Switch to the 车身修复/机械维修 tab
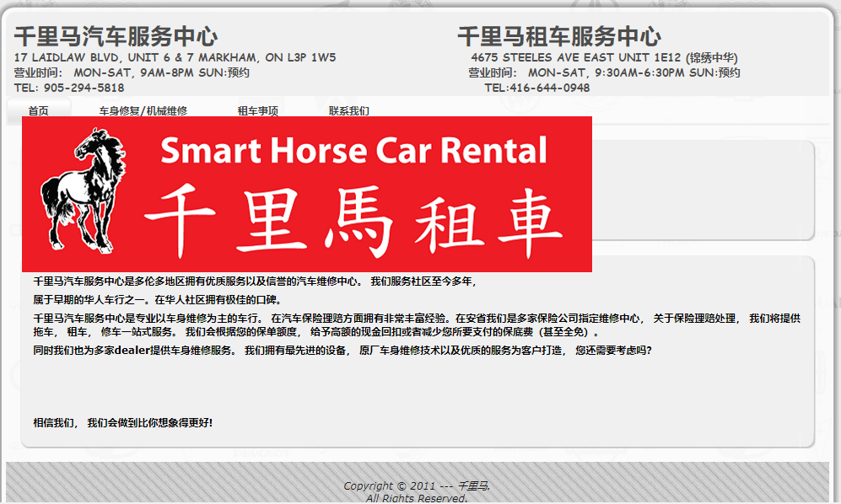This screenshot has width=841, height=504. pyautogui.click(x=143, y=110)
